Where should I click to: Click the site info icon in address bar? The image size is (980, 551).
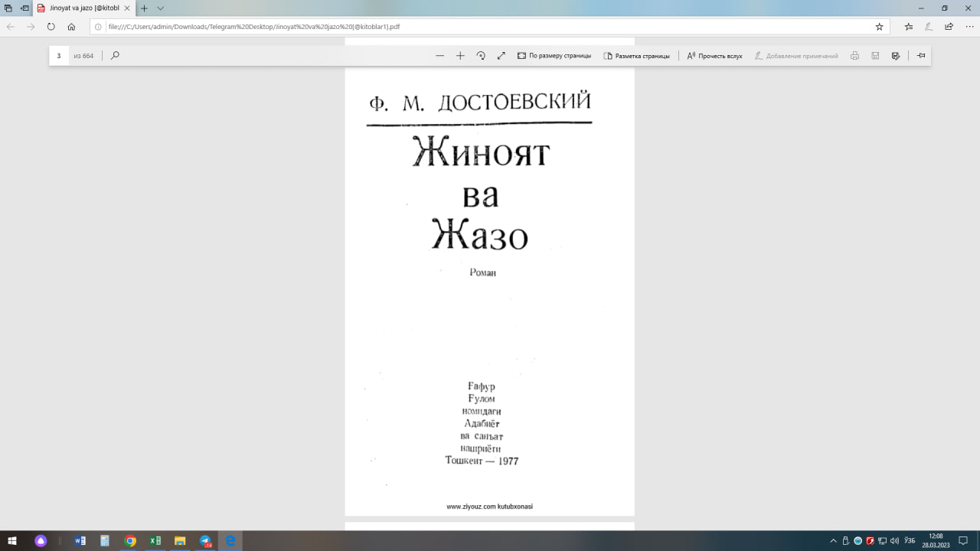click(x=98, y=26)
